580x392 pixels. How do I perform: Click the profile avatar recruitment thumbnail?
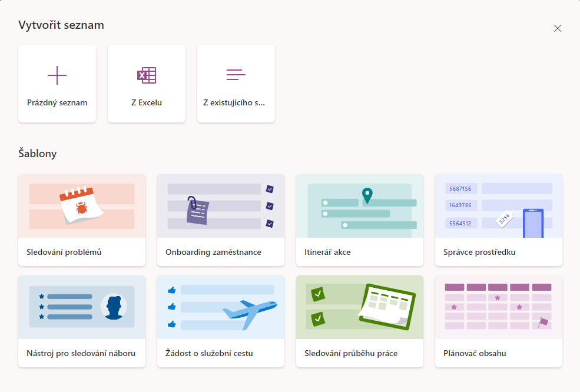point(82,307)
